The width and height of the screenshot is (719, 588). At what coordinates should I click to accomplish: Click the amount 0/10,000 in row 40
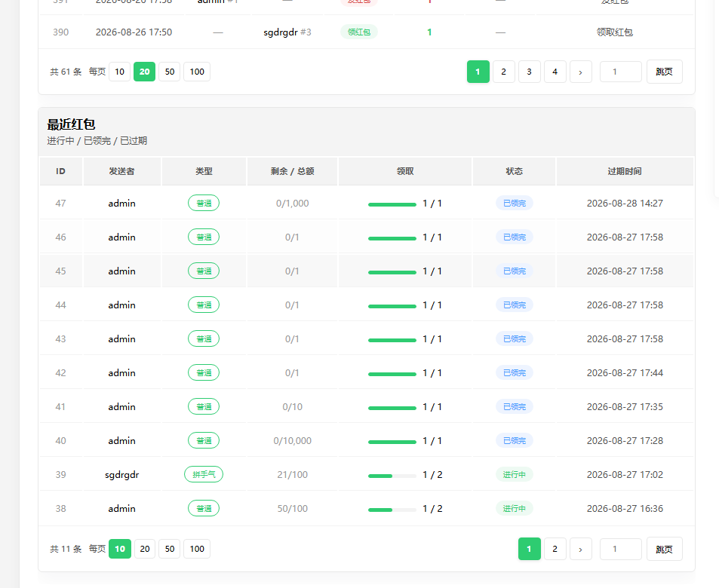pyautogui.click(x=293, y=441)
